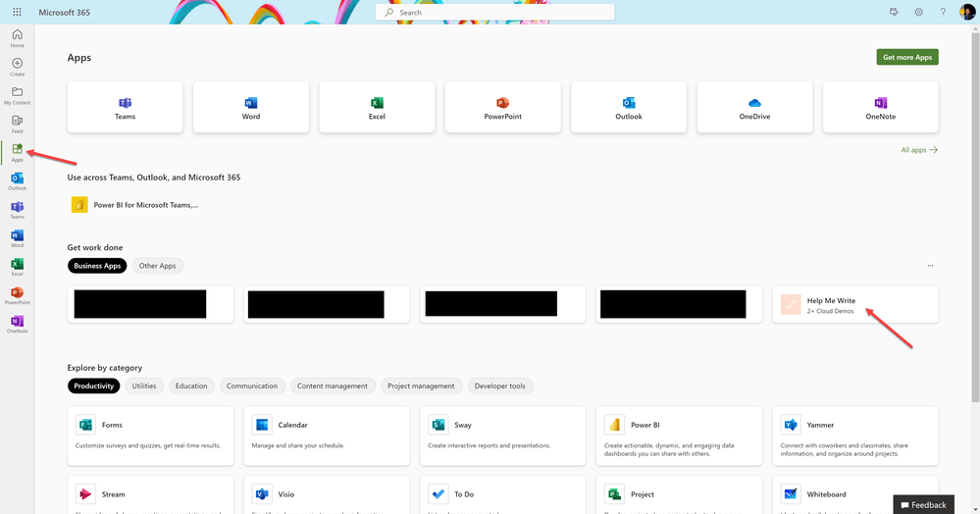Open the To Do app card

(502, 494)
